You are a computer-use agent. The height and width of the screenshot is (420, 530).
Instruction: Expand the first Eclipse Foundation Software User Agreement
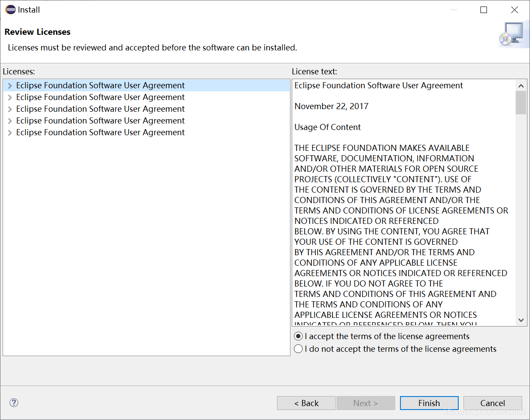coord(10,86)
